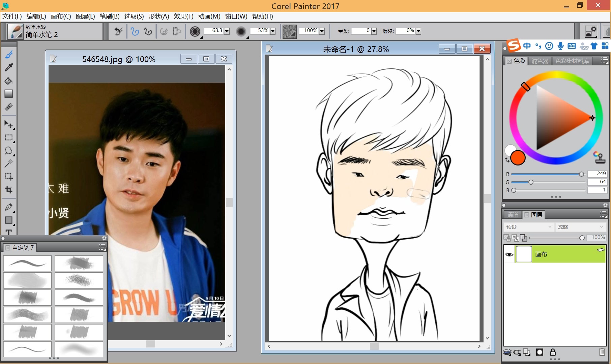Open 湿缘 value dropdown arrow

point(418,31)
